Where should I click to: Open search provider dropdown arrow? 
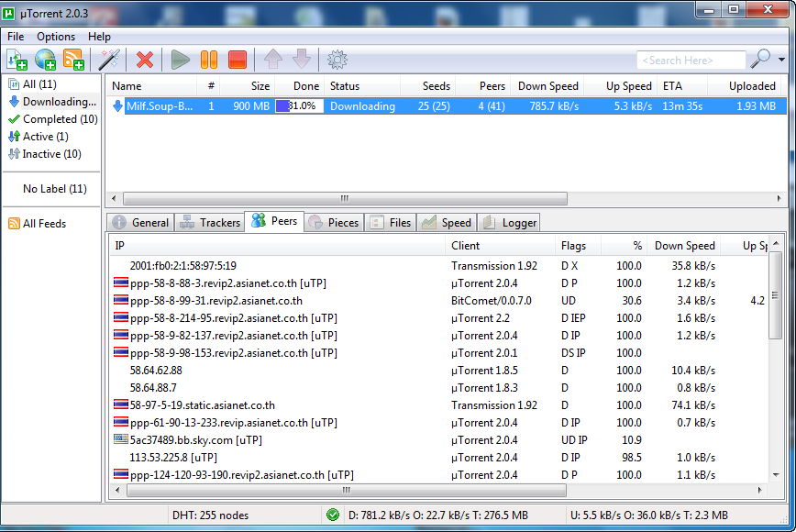tap(781, 60)
